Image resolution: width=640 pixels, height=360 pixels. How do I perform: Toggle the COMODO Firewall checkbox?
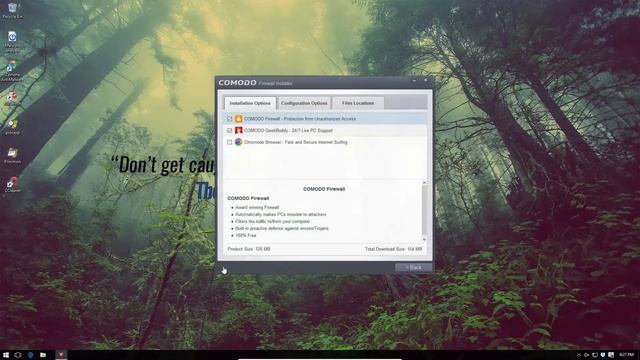(229, 119)
